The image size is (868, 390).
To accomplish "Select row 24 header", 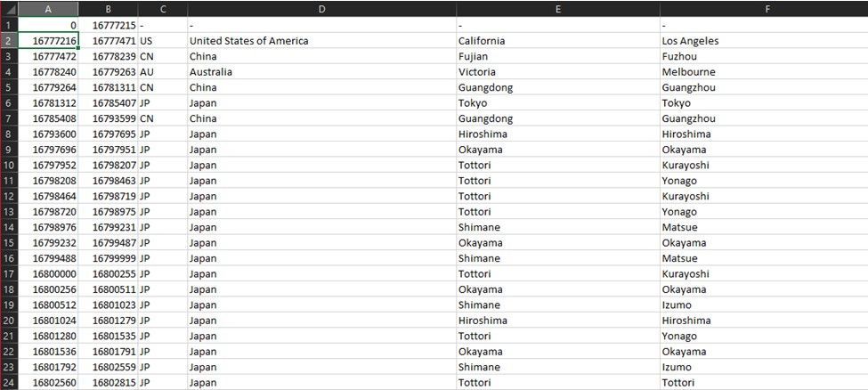I will pos(9,382).
